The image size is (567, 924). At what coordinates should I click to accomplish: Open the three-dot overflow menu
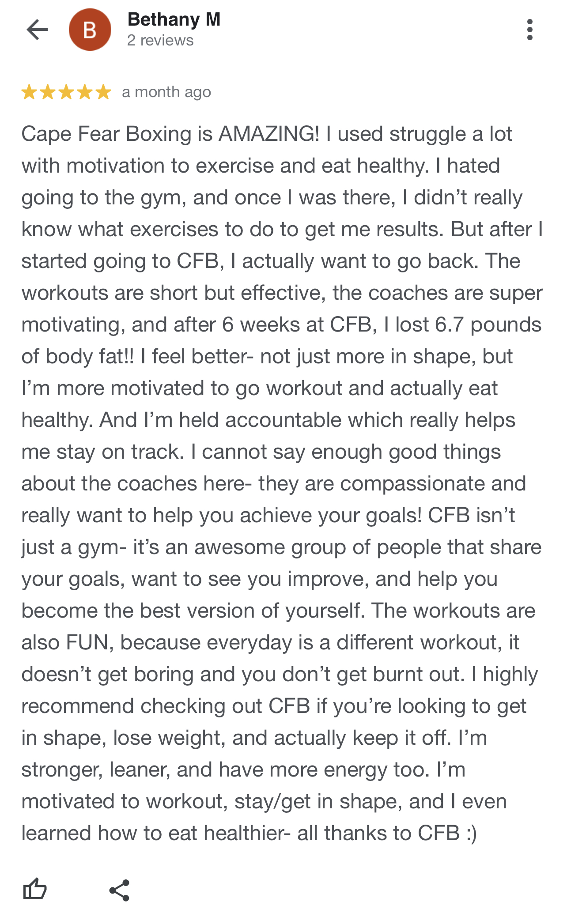pos(530,30)
